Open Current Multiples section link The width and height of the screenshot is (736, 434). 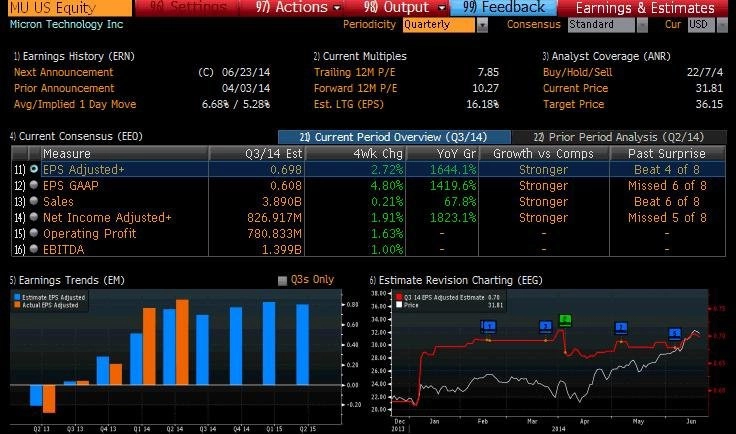click(360, 56)
